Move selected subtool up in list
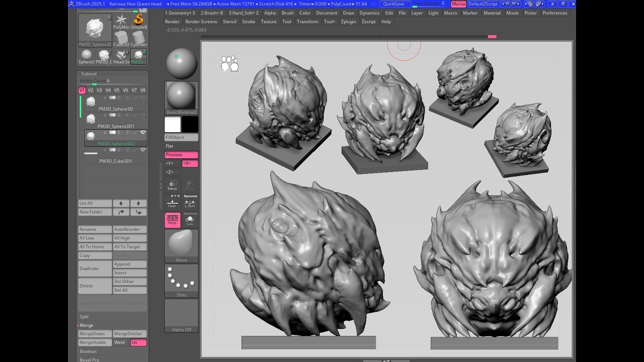The image size is (644, 362). point(121,203)
